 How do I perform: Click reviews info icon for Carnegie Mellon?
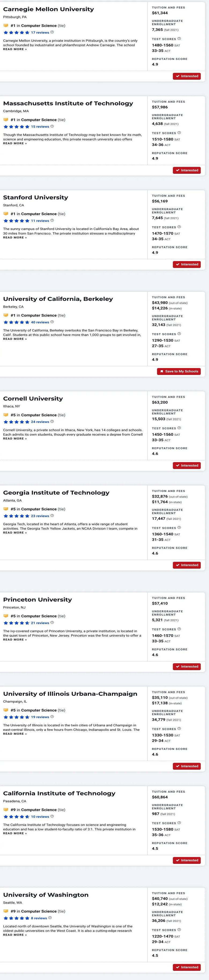(52, 32)
